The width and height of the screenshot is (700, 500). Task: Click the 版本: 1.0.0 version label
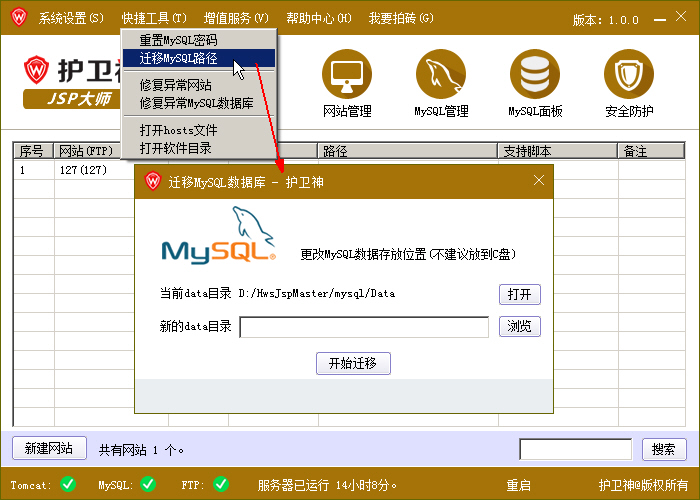click(x=605, y=20)
